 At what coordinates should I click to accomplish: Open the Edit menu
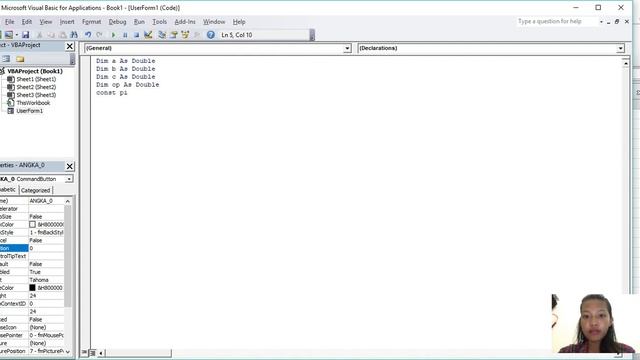[x=27, y=22]
